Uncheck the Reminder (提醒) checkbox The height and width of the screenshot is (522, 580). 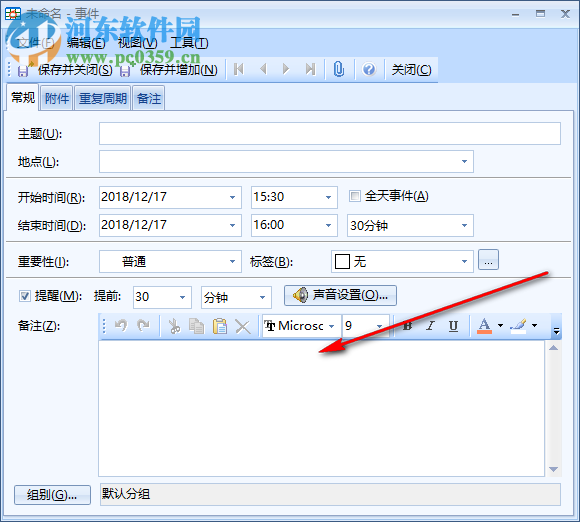coord(25,296)
